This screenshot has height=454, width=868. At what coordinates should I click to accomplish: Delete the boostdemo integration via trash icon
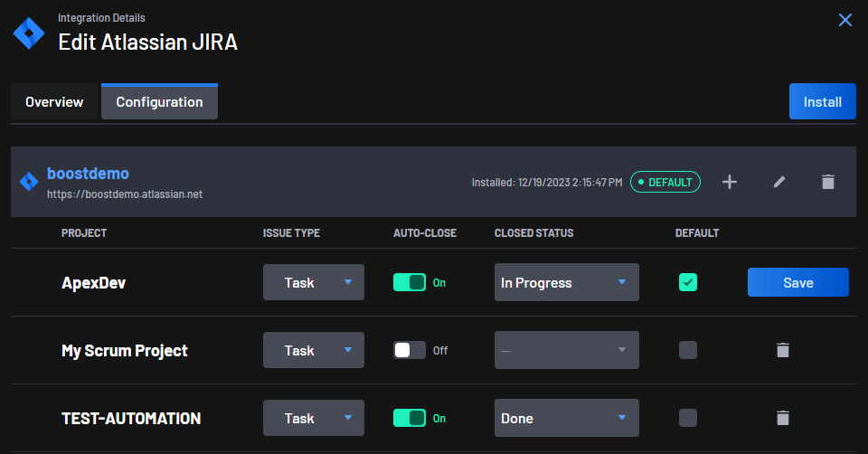coord(828,182)
